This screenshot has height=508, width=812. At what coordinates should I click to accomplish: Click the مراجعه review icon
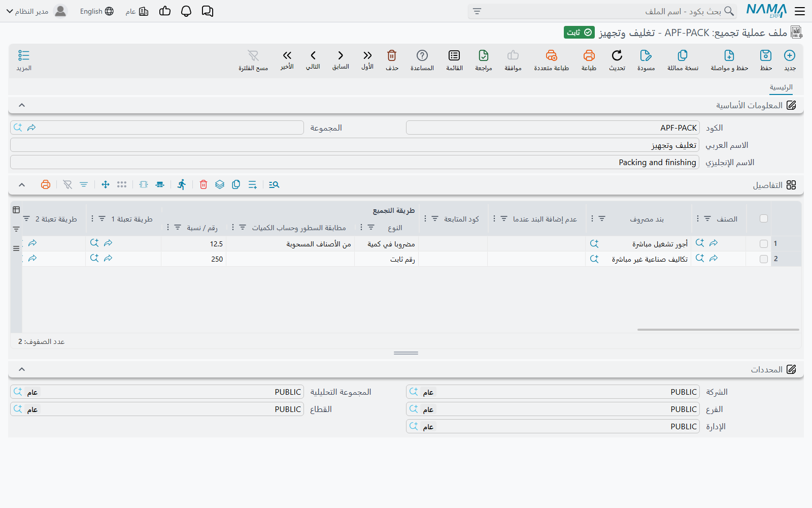pyautogui.click(x=484, y=55)
